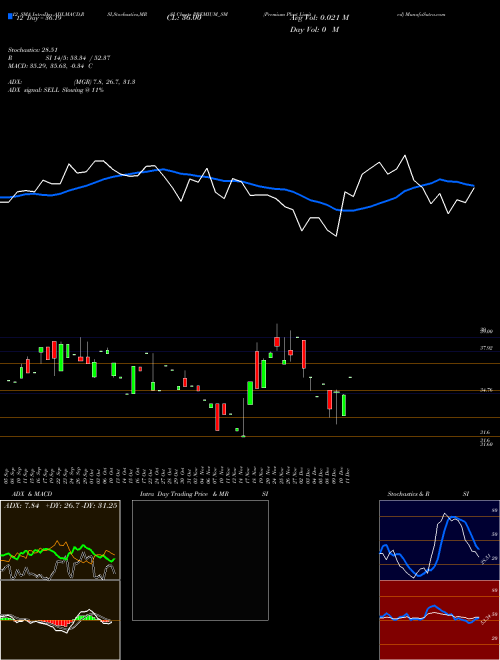Click the last green candlestick on the right
This screenshot has width=500, height=660.
344,405
